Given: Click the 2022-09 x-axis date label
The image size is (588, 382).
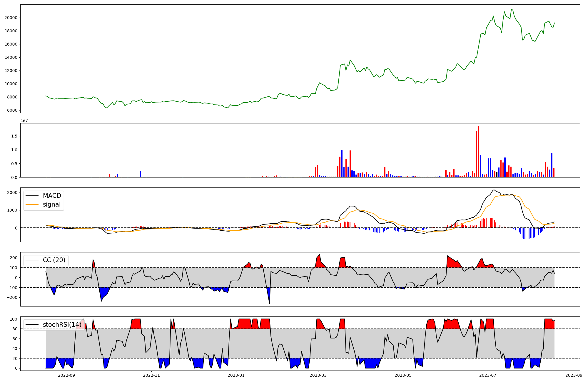Looking at the screenshot, I should tap(66, 375).
